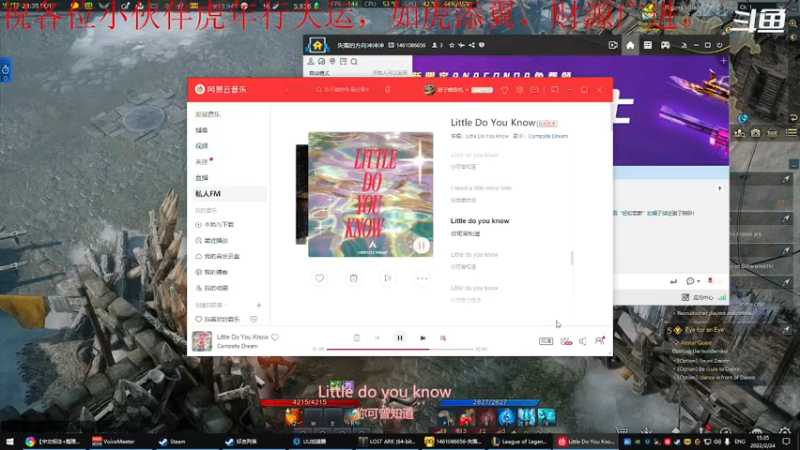The height and width of the screenshot is (450, 800).
Task: Pause using button on album cover
Action: pyautogui.click(x=421, y=245)
